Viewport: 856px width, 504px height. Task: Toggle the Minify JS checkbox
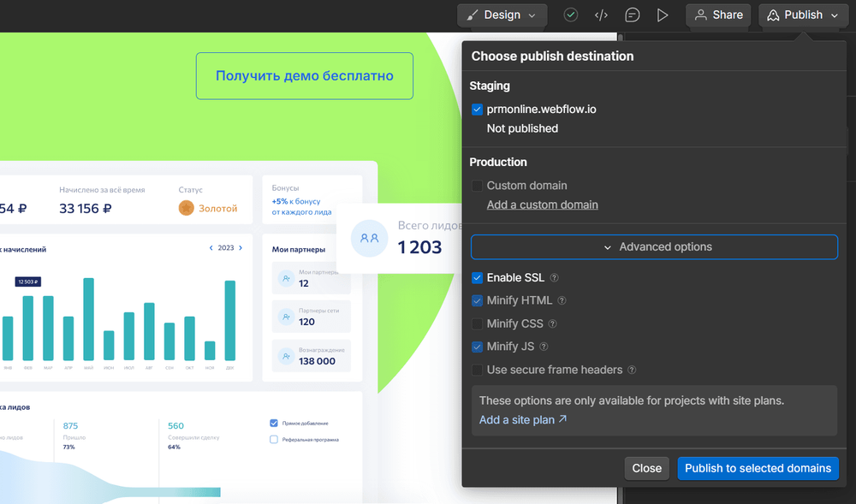(478, 347)
